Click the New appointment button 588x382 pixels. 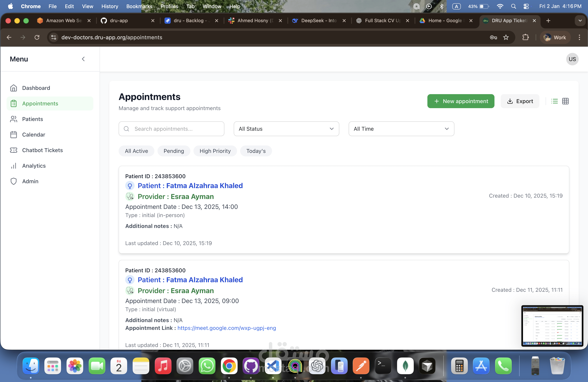[460, 101]
